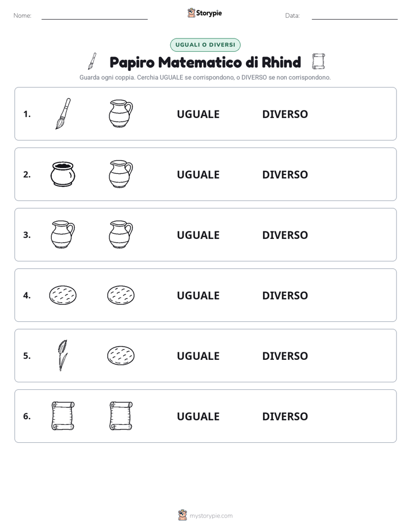
Task: Click the paintbrush icon beside the title
Action: (92, 62)
